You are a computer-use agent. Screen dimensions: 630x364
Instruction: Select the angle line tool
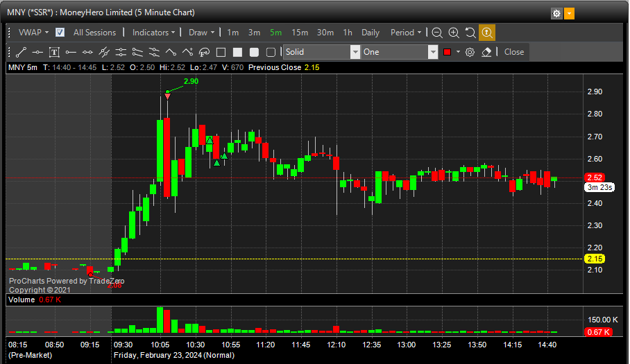click(x=171, y=52)
